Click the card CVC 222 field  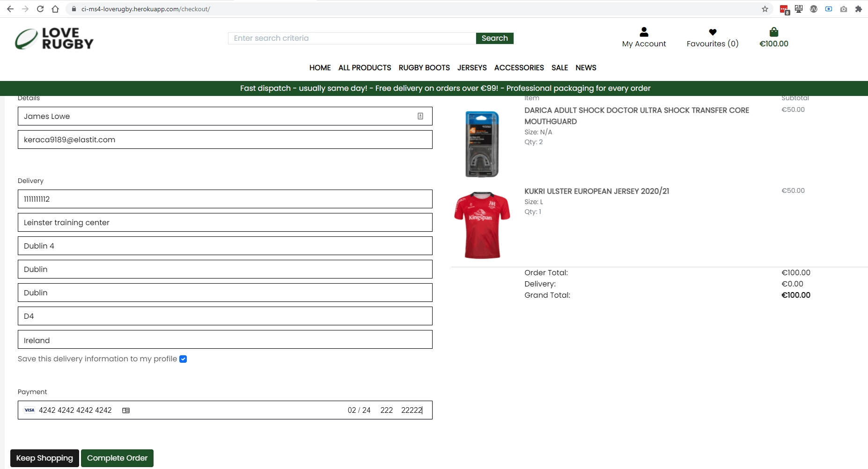click(x=387, y=410)
